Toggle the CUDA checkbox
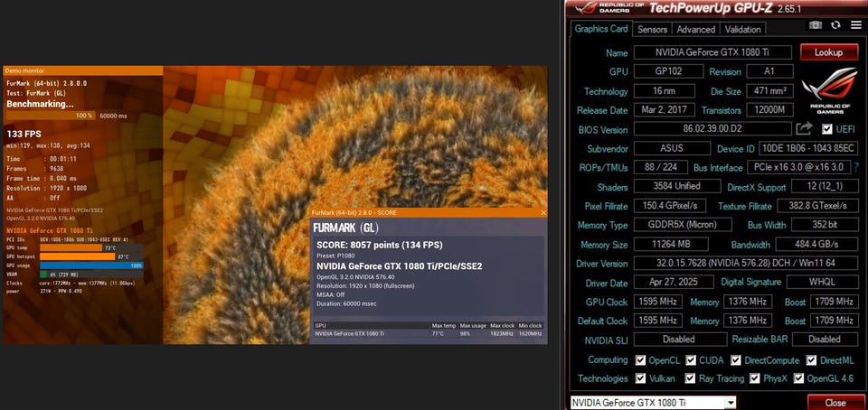This screenshot has height=410, width=868. (x=691, y=360)
